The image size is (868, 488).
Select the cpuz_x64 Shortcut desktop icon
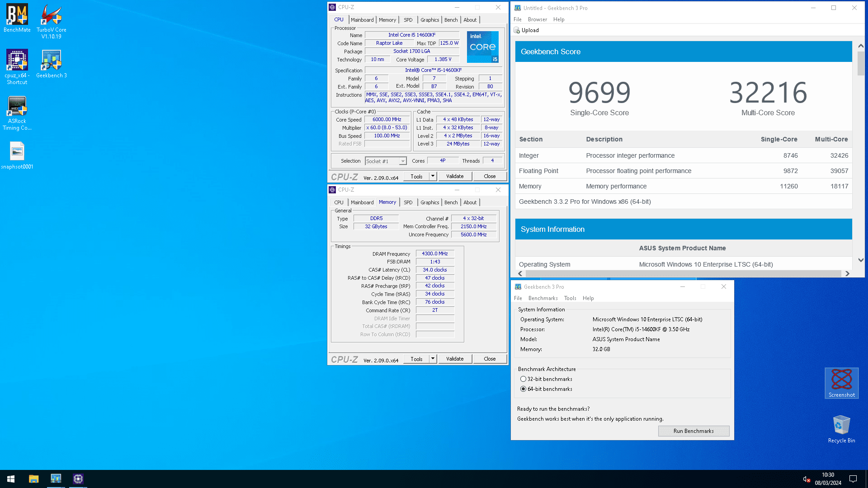coord(17,67)
